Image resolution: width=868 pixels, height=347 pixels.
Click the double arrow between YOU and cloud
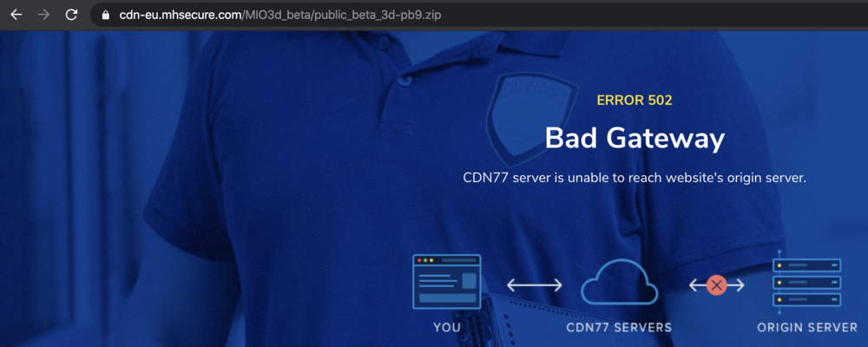click(x=534, y=285)
